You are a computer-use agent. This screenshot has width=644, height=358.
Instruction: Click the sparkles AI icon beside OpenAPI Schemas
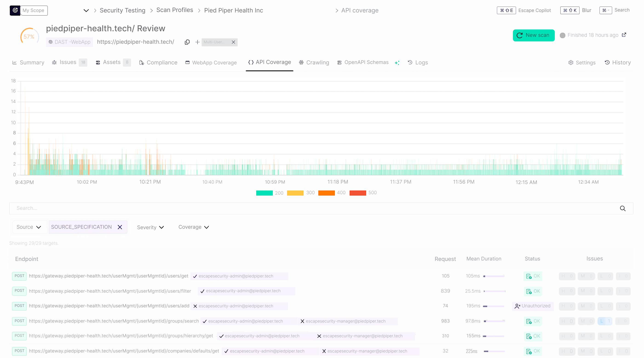coord(397,63)
